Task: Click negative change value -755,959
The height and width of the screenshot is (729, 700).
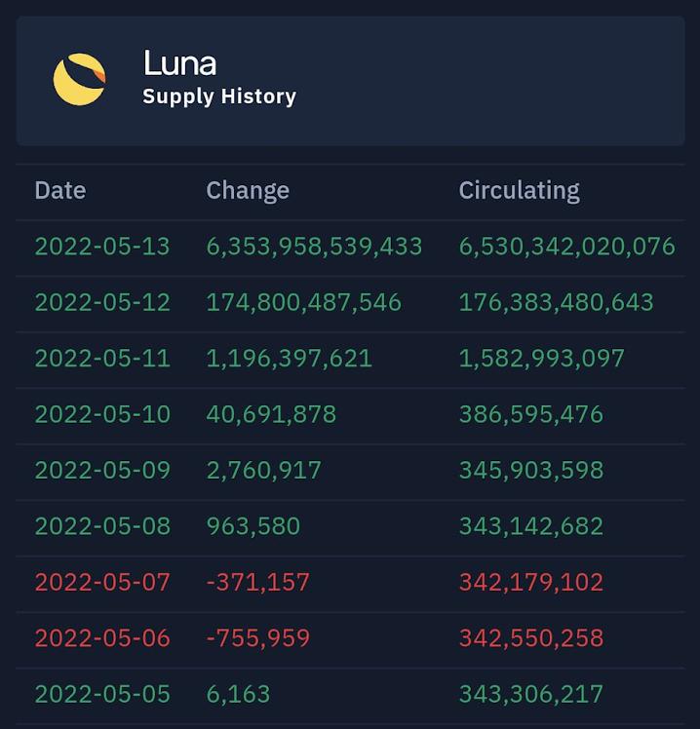Action: [x=258, y=638]
